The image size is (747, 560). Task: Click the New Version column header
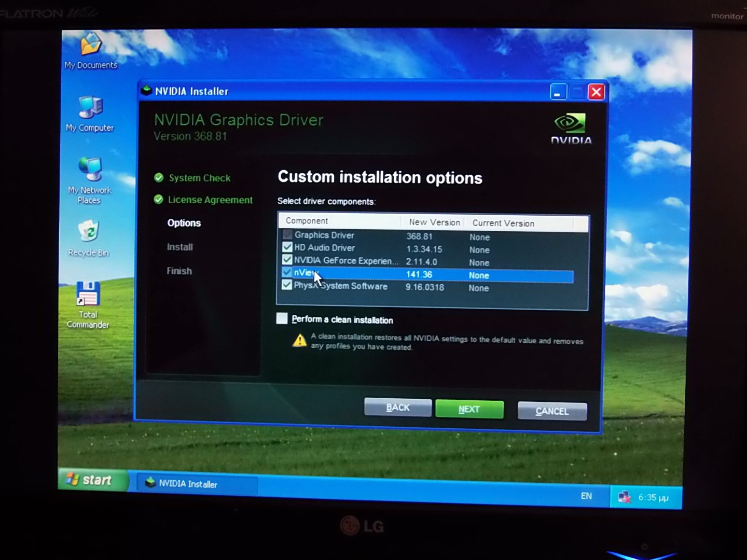pyautogui.click(x=434, y=222)
